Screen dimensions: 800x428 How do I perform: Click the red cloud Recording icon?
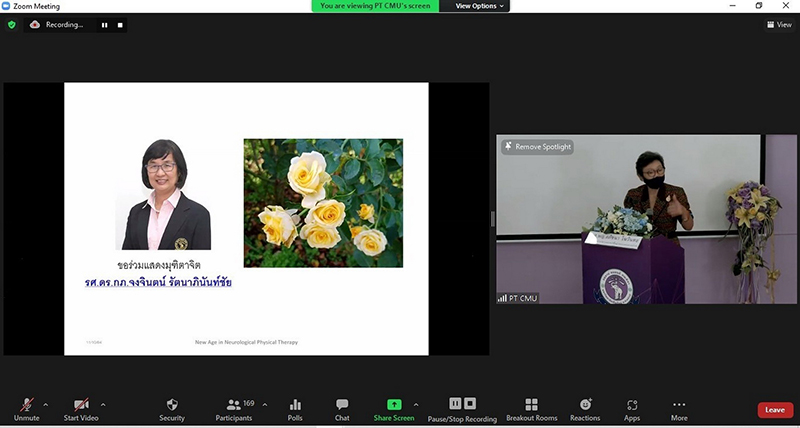[x=35, y=24]
